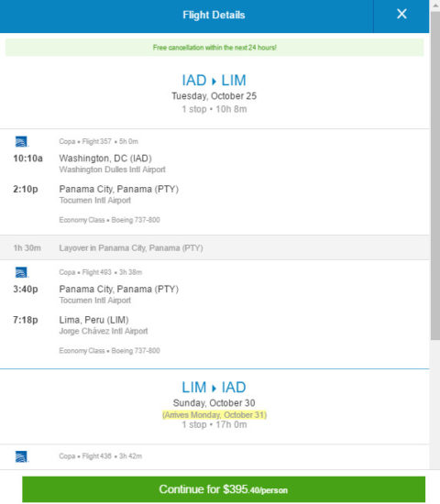Click the vertical scrollbar thumb
This screenshot has height=504, width=440.
click(x=435, y=175)
